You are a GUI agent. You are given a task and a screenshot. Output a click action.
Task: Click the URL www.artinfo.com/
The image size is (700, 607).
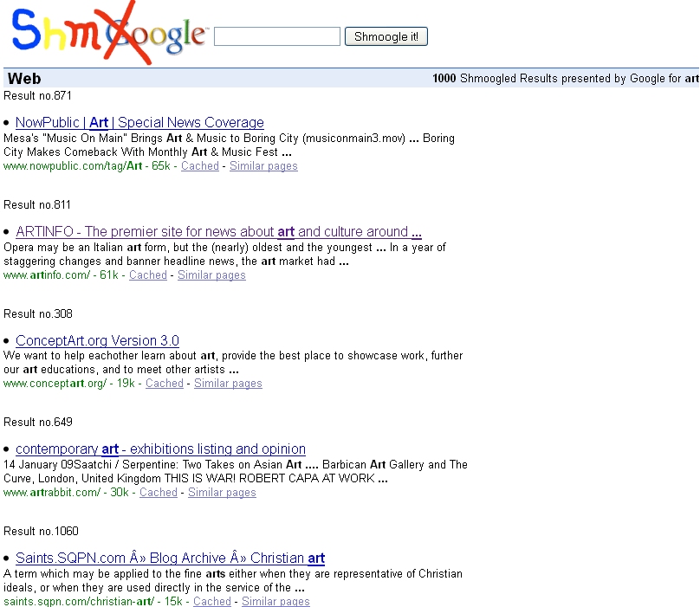point(47,275)
